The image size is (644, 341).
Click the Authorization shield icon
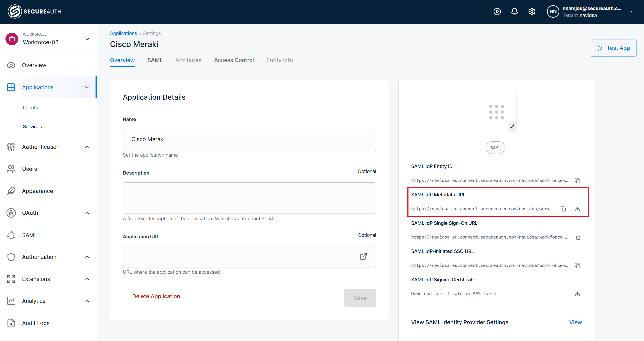pos(11,257)
